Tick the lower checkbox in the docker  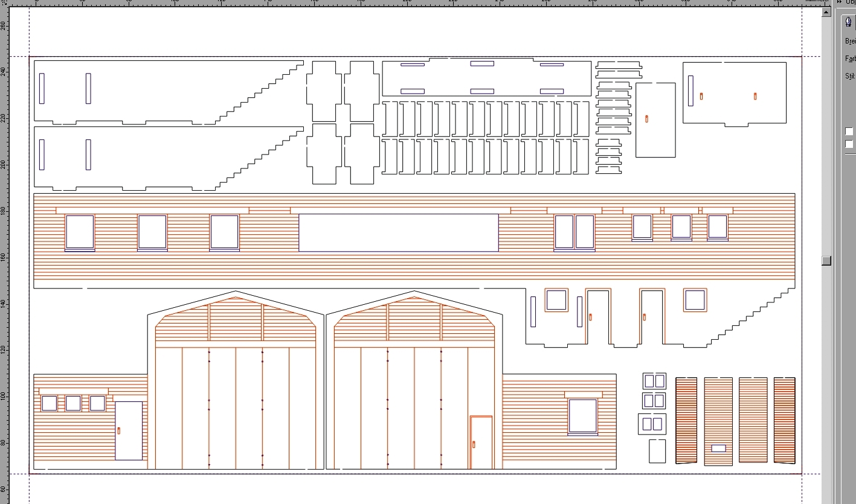[x=849, y=144]
